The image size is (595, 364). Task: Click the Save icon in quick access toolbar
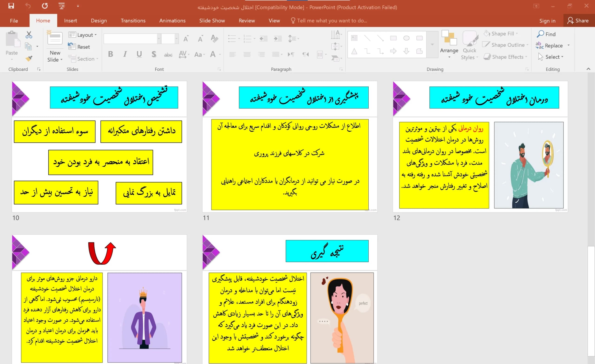pyautogui.click(x=11, y=6)
